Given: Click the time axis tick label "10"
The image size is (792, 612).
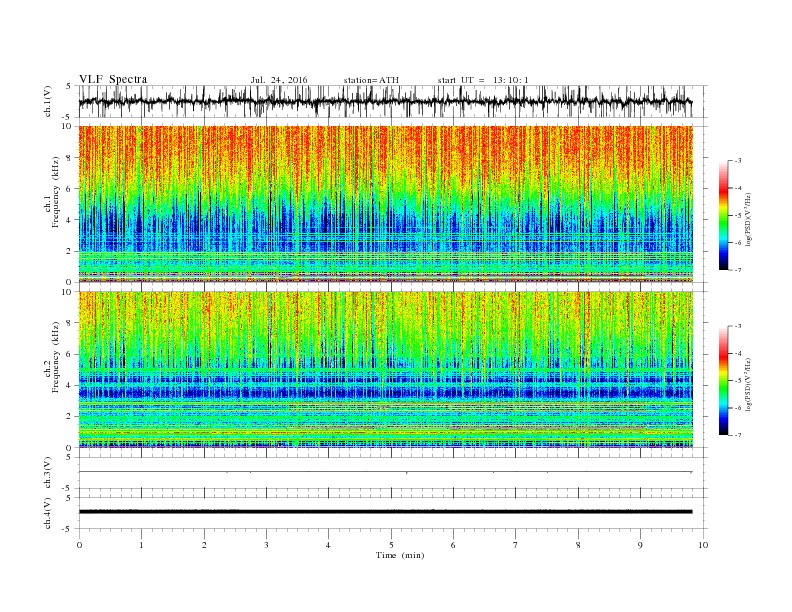Looking at the screenshot, I should tap(703, 545).
